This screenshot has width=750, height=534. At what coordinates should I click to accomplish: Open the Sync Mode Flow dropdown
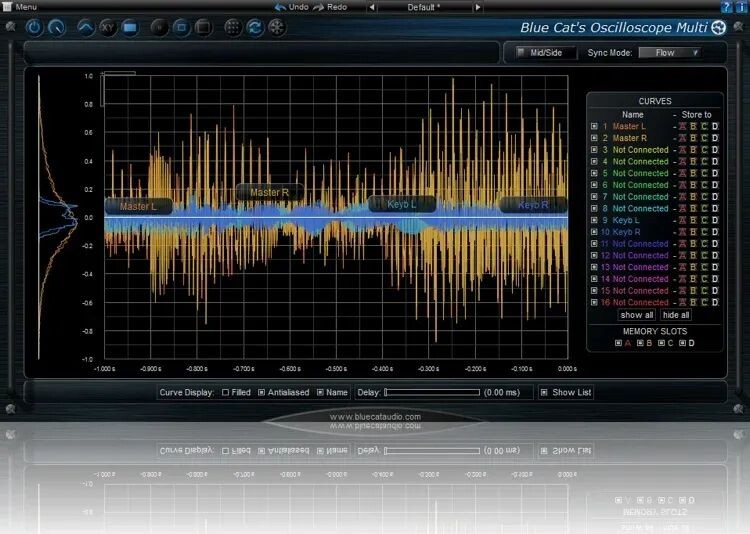(x=670, y=53)
